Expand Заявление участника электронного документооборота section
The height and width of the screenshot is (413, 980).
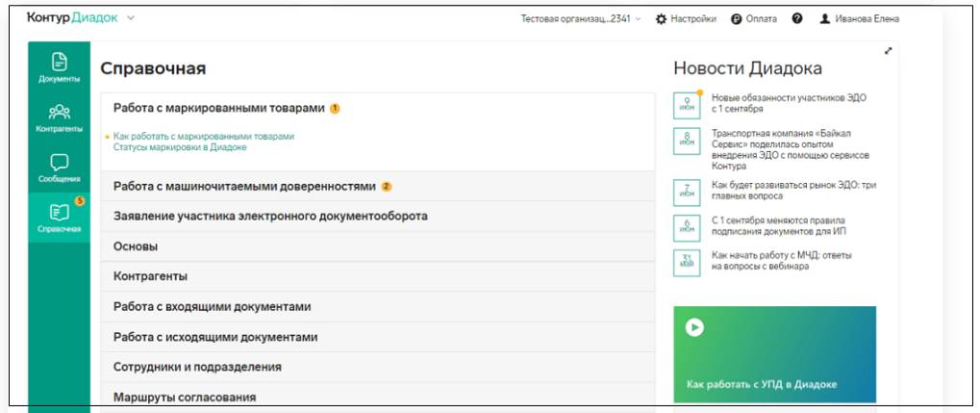pos(378,217)
